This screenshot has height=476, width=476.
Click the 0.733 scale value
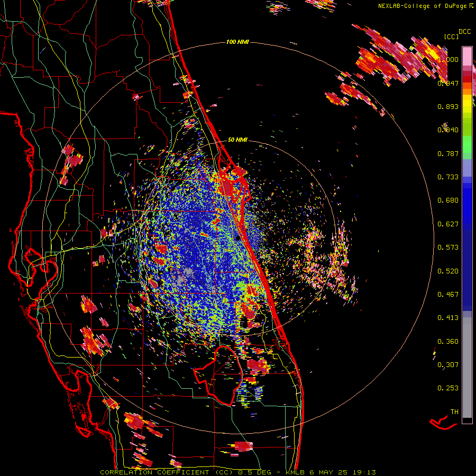click(x=448, y=177)
